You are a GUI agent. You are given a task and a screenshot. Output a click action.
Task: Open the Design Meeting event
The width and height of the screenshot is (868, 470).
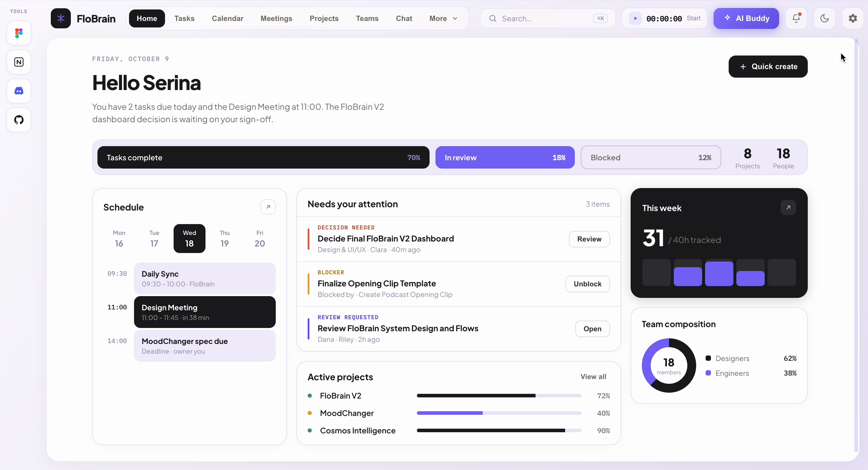click(205, 312)
